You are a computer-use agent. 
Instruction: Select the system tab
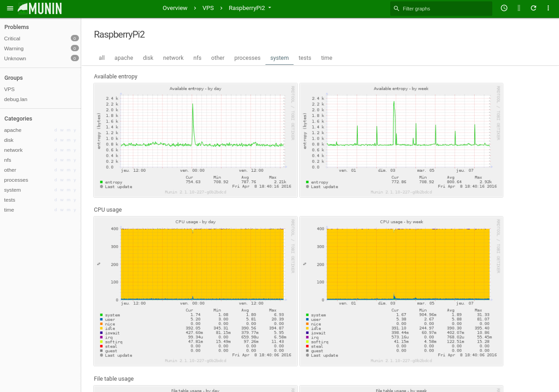pos(279,58)
